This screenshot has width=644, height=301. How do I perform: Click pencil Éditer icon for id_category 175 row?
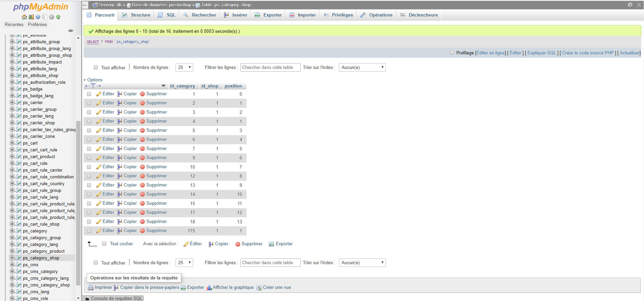tap(99, 231)
